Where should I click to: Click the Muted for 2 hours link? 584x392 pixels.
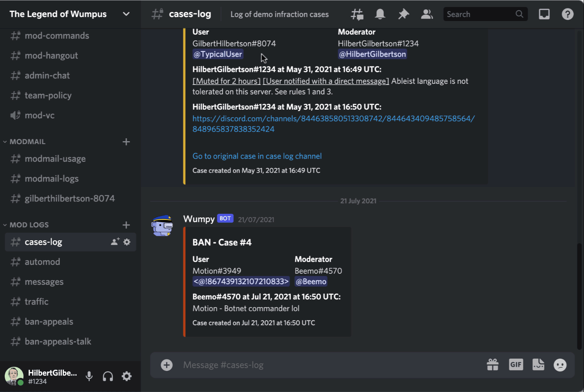pos(227,81)
